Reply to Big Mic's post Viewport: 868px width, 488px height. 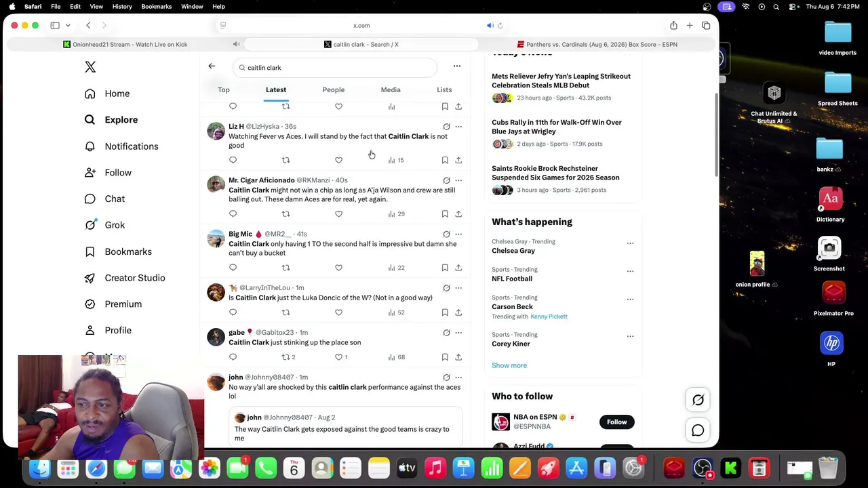click(233, 268)
